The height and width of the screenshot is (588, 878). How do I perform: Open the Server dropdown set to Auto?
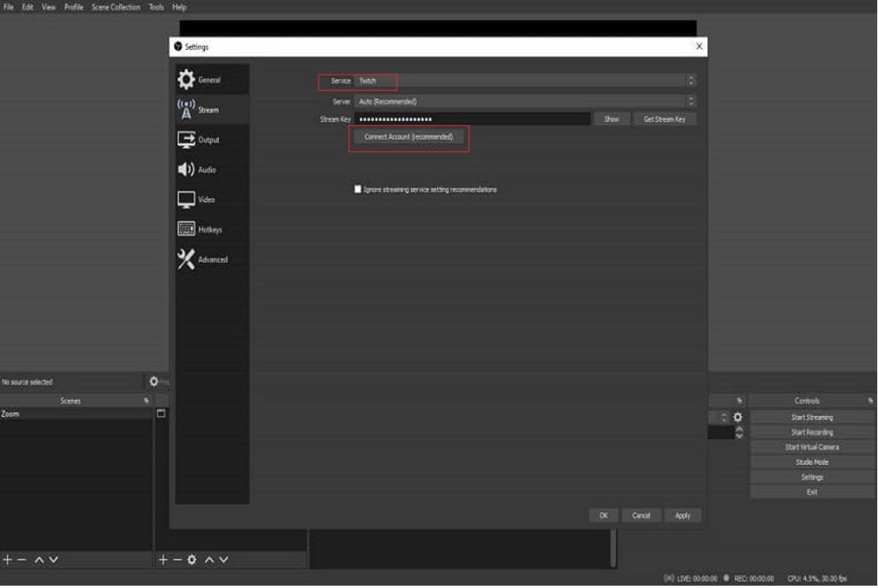tap(524, 102)
